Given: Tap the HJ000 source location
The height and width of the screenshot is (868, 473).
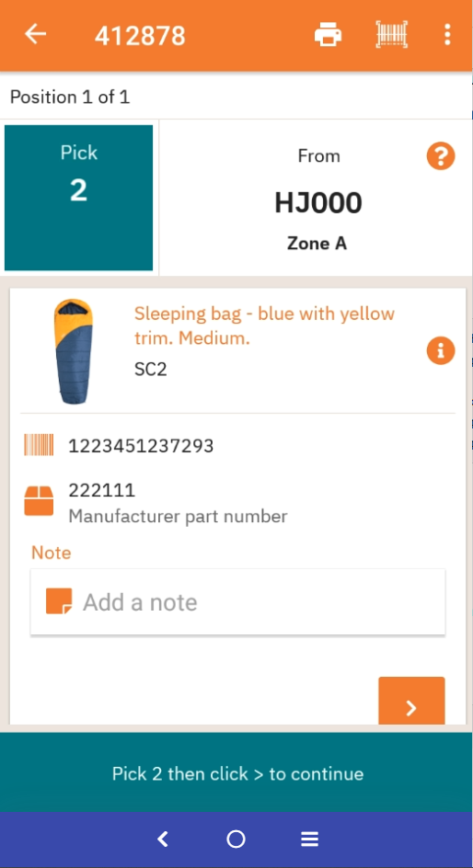Looking at the screenshot, I should click(x=318, y=203).
